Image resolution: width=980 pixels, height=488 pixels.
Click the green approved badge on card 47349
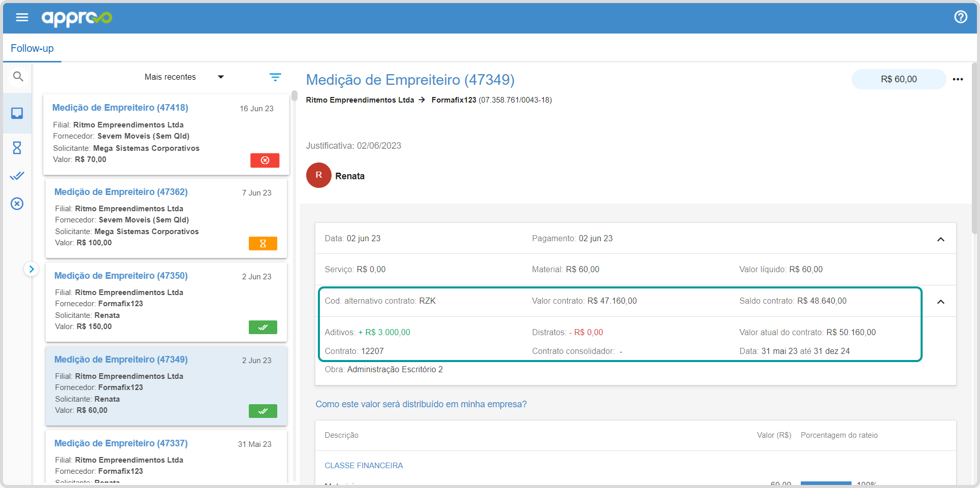(x=263, y=411)
